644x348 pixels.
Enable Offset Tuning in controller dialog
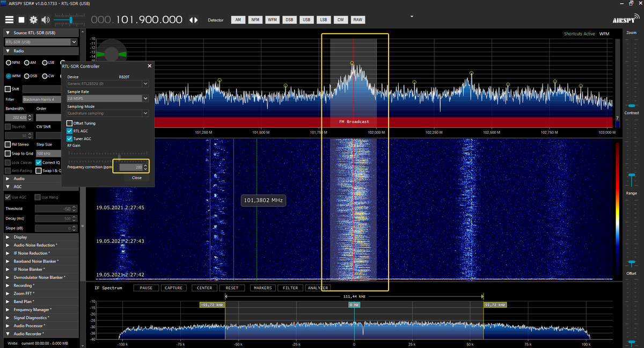click(70, 124)
